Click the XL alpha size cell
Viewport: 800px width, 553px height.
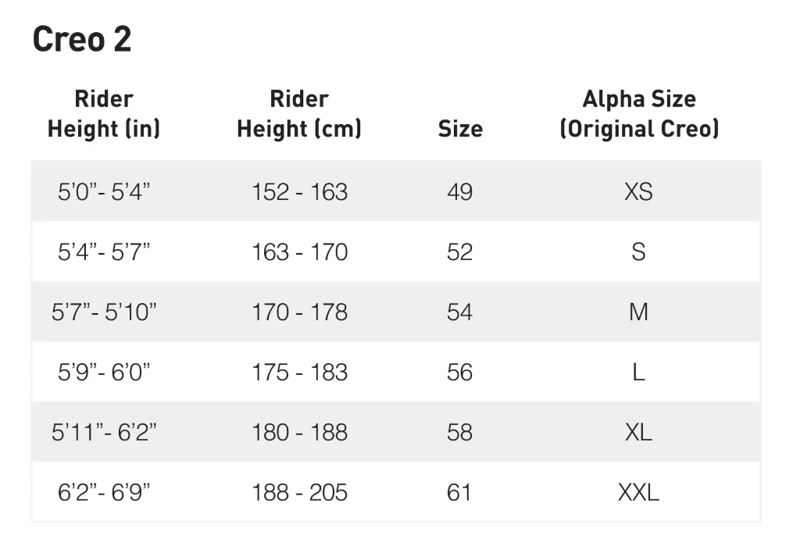tap(638, 432)
